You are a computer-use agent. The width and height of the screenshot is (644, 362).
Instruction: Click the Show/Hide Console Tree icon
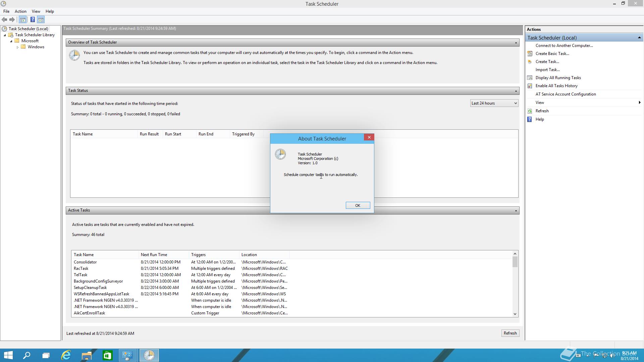pyautogui.click(x=23, y=20)
